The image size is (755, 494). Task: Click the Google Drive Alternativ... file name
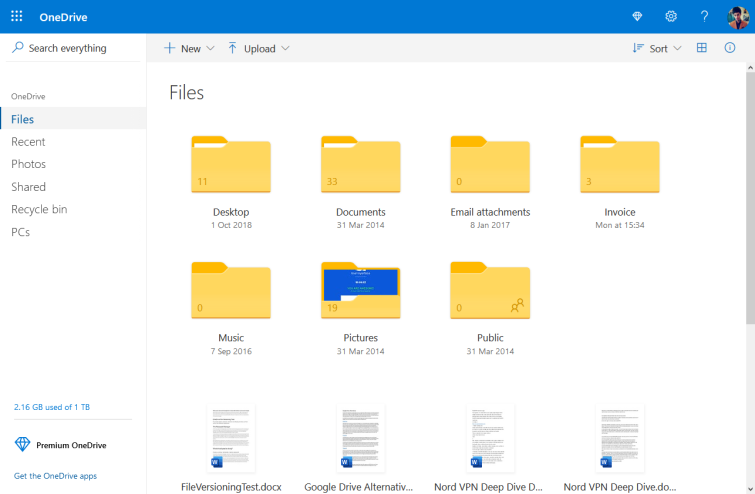pos(359,487)
